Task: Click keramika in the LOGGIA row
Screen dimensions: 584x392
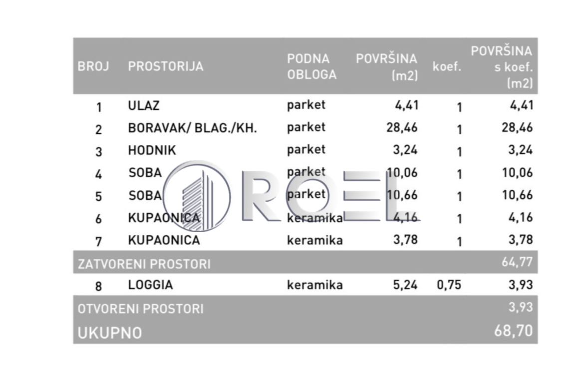Action: point(315,285)
